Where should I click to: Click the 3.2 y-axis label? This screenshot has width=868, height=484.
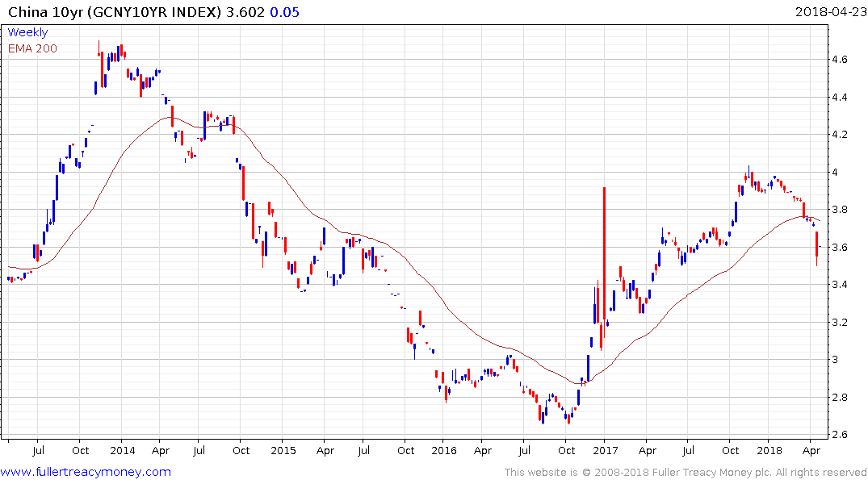point(840,322)
